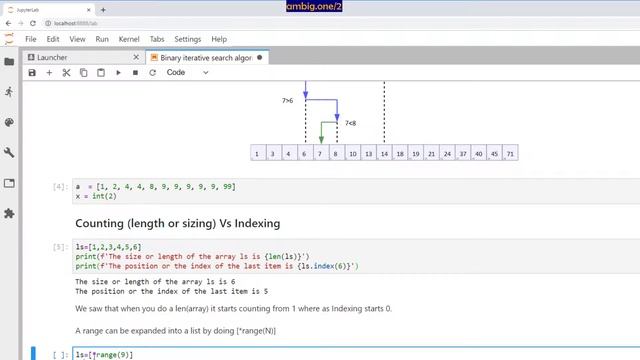Open the Help menu
Image resolution: width=640 pixels, height=360 pixels.
(219, 39)
